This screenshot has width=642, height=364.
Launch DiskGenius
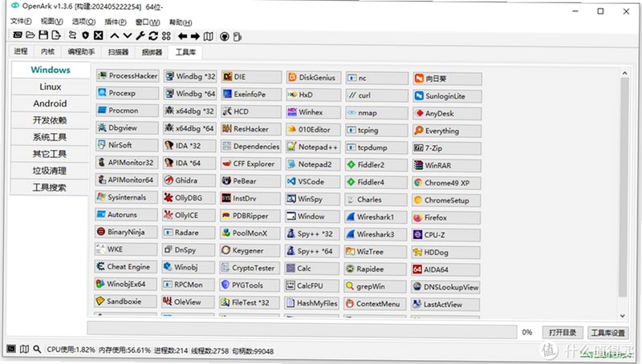coord(313,77)
